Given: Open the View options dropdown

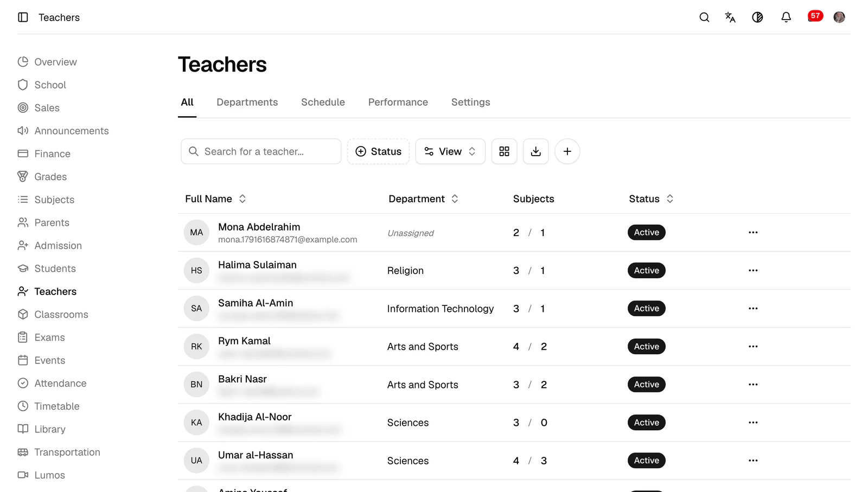Looking at the screenshot, I should (450, 151).
